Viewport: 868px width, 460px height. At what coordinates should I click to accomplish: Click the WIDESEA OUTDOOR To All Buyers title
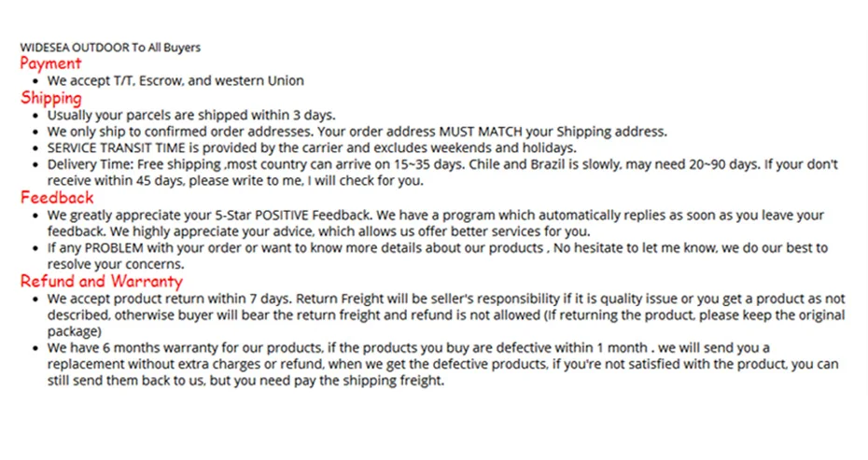(x=110, y=48)
